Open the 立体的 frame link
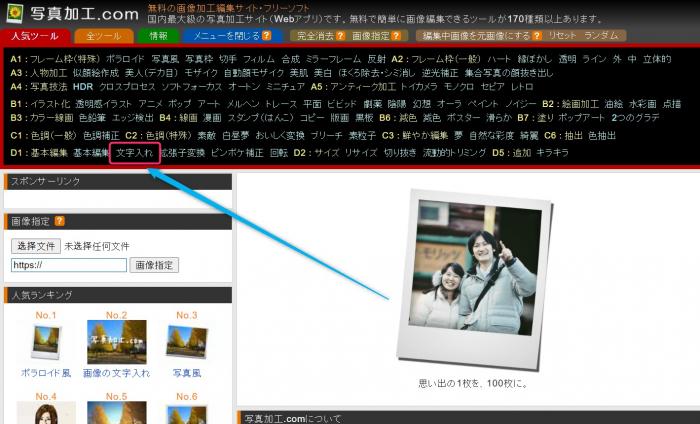 click(657, 59)
